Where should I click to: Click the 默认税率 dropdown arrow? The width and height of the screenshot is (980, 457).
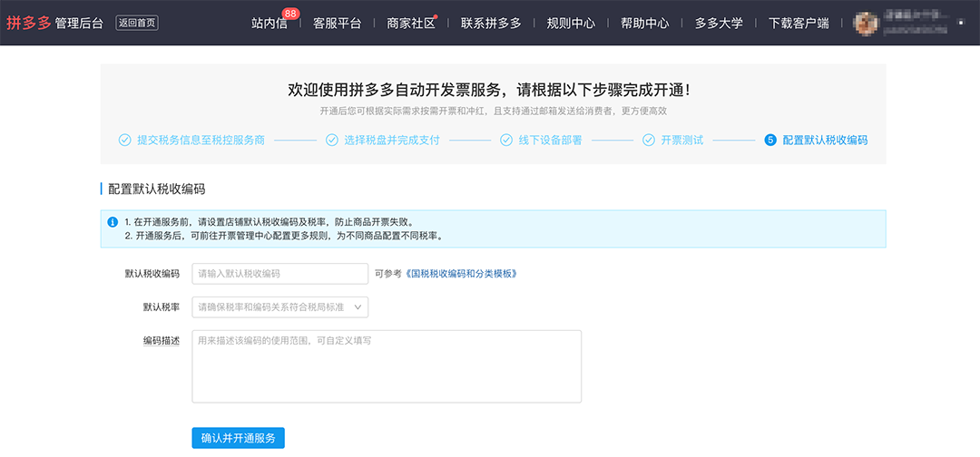358,307
